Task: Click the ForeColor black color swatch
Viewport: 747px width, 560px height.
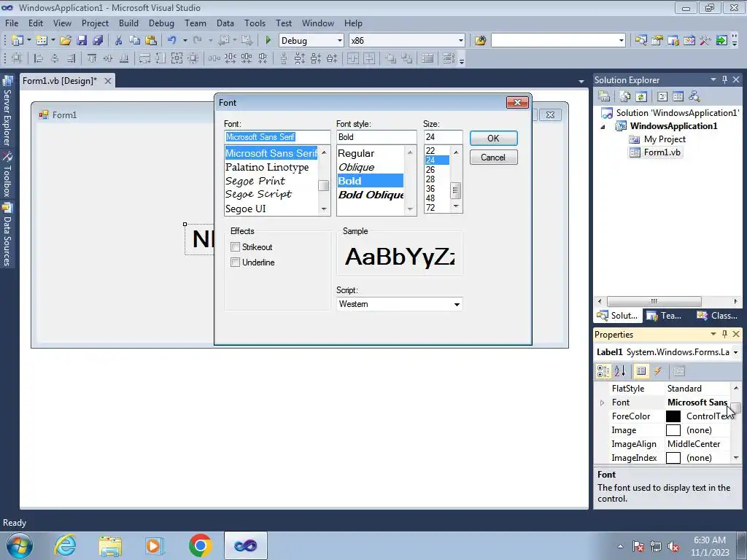Action: click(x=673, y=416)
